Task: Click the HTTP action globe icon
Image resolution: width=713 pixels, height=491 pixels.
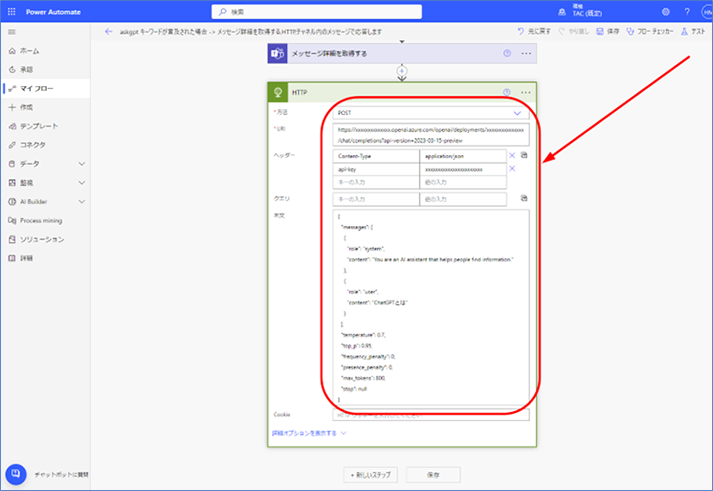Action: [x=277, y=92]
